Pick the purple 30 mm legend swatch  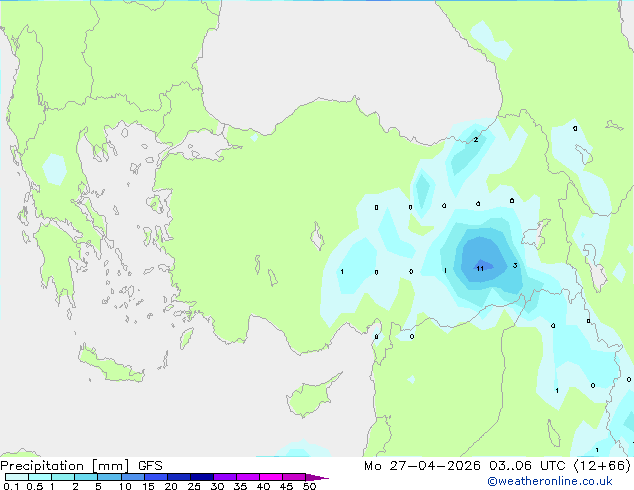(225, 477)
